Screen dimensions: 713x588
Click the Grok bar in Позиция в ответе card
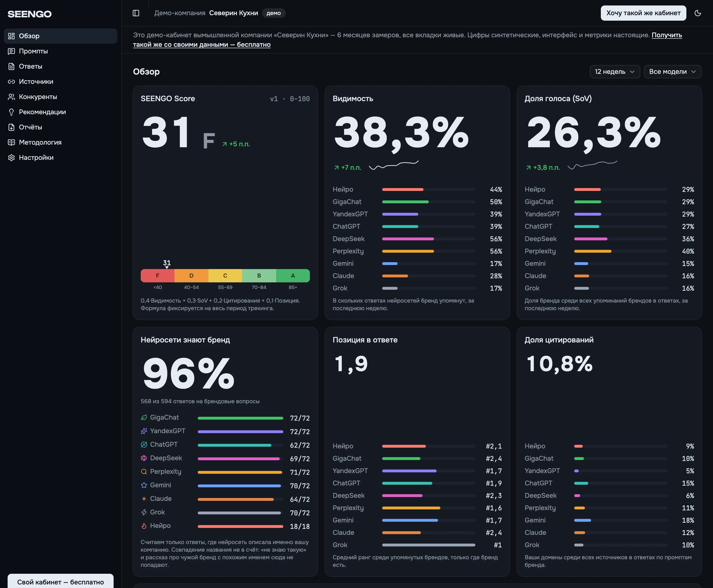429,545
